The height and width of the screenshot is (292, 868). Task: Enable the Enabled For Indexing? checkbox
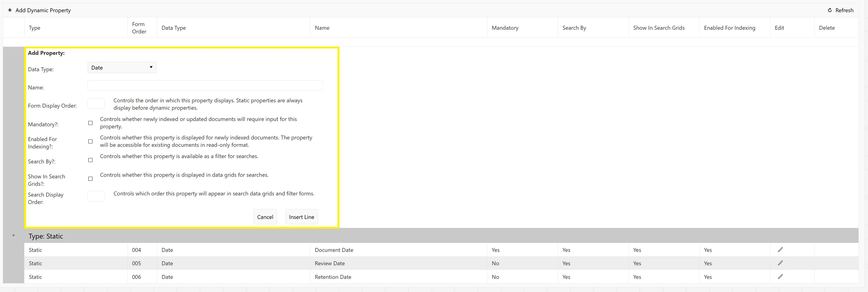point(90,142)
